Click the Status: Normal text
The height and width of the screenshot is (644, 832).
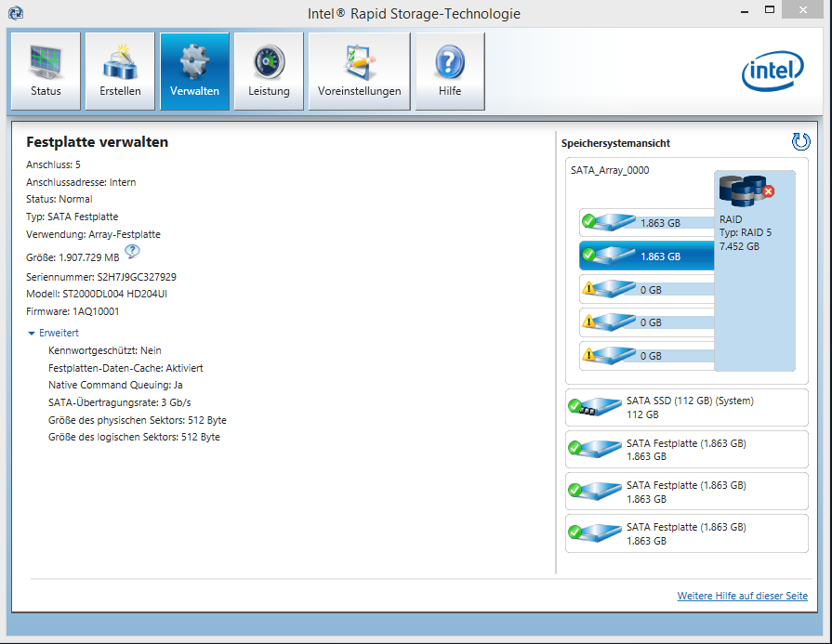(x=59, y=199)
